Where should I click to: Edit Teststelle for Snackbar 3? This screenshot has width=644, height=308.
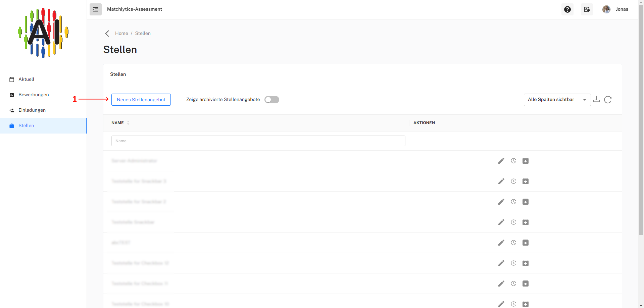[501, 181]
